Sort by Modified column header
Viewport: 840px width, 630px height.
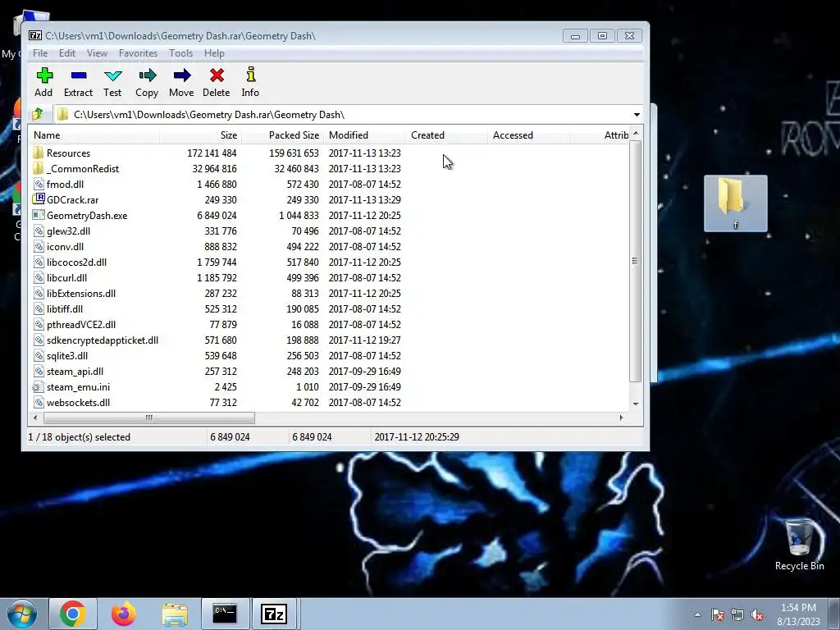tap(365, 135)
